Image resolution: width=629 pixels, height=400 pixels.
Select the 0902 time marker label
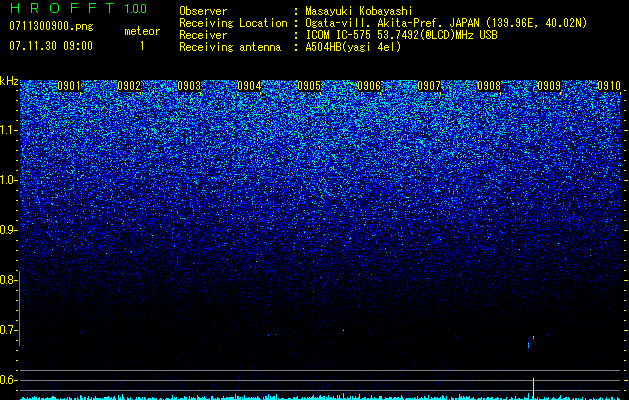(129, 86)
